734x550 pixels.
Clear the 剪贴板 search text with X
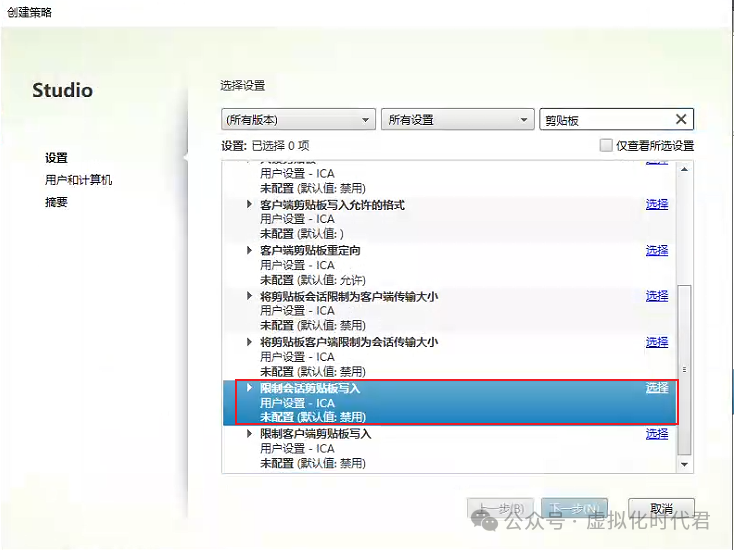click(681, 119)
